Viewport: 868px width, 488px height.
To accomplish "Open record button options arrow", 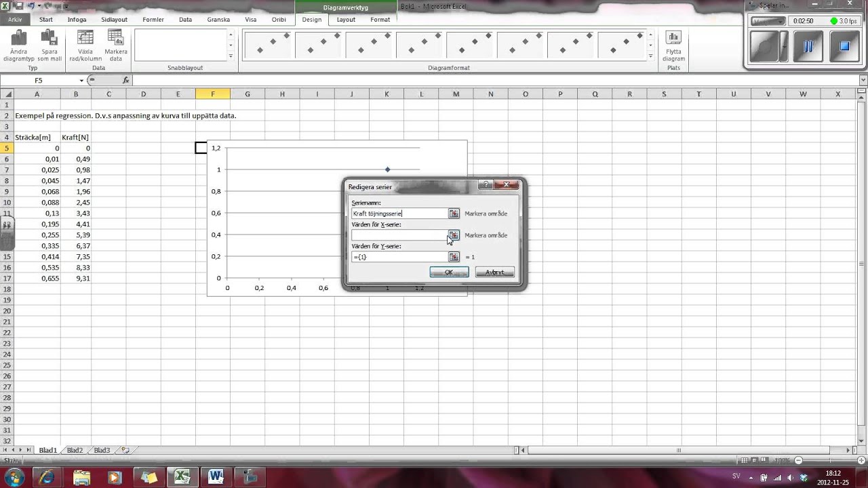I will (783, 47).
